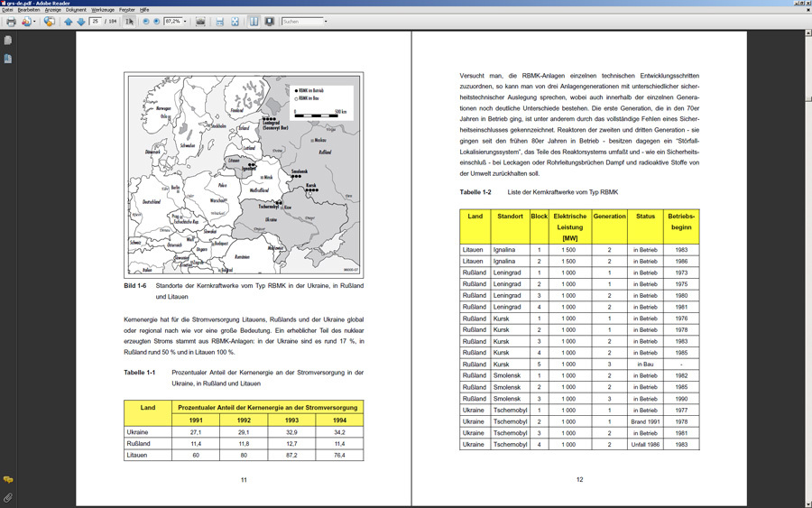Screen dimensions: 812x508
Task: Toggle the two-page view icon
Action: click(254, 22)
